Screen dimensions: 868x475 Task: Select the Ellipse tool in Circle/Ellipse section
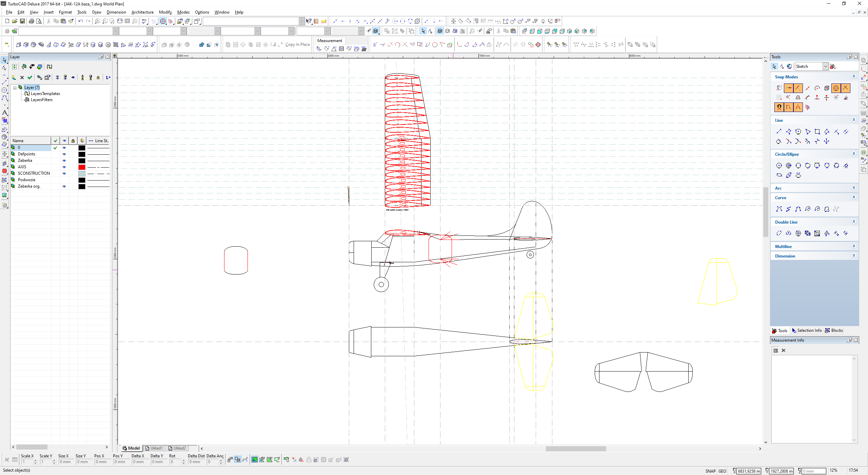(779, 175)
